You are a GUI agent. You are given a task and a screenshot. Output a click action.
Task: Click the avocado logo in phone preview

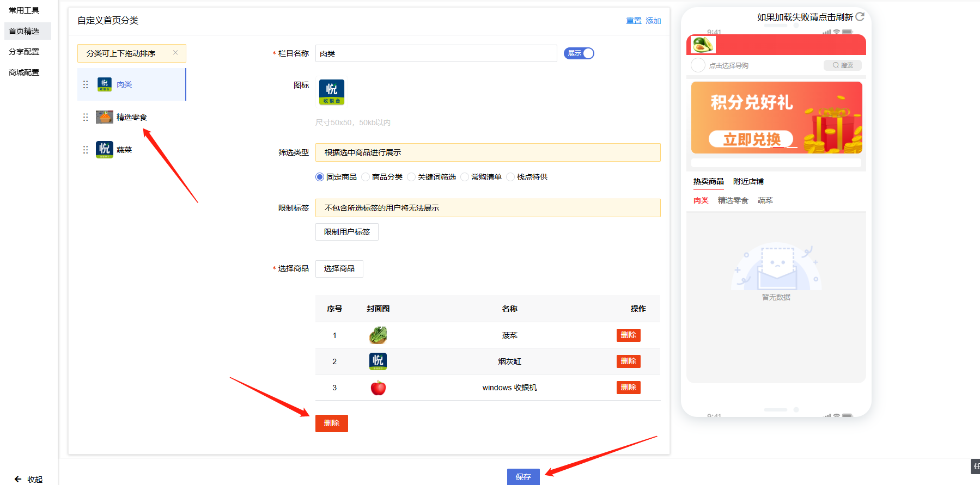click(x=703, y=45)
